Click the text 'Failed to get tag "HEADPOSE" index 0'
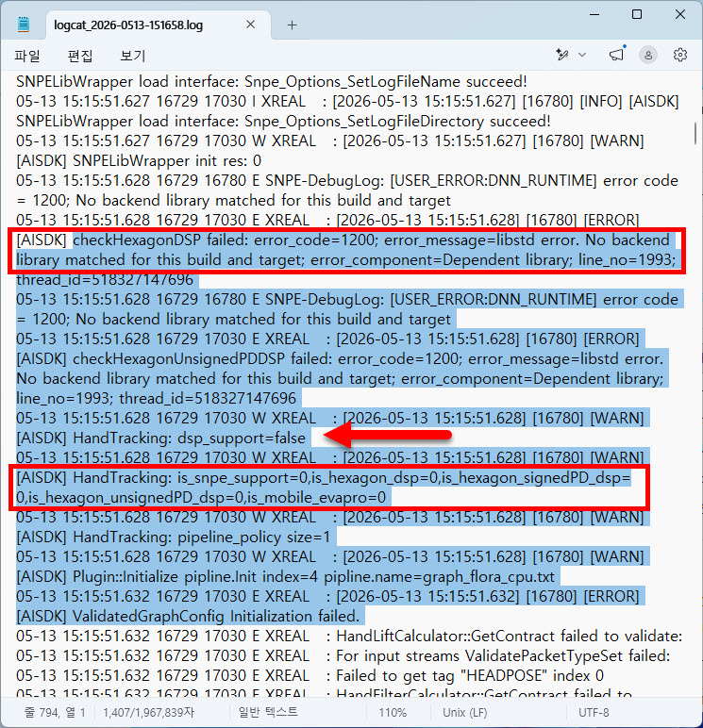Image resolution: width=703 pixels, height=728 pixels. click(x=470, y=675)
